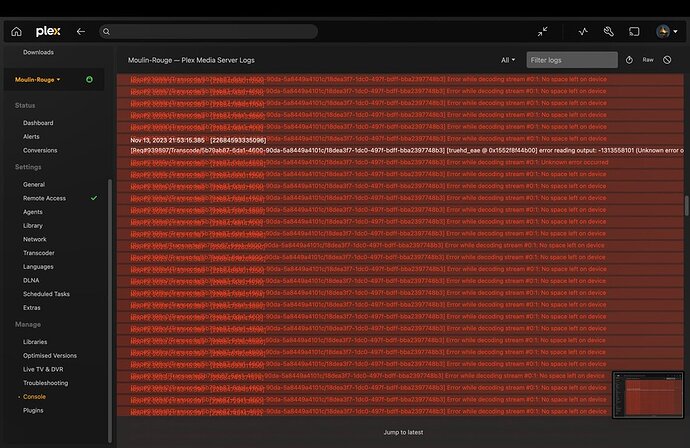Open Extras settings
The image size is (690, 448).
click(32, 308)
